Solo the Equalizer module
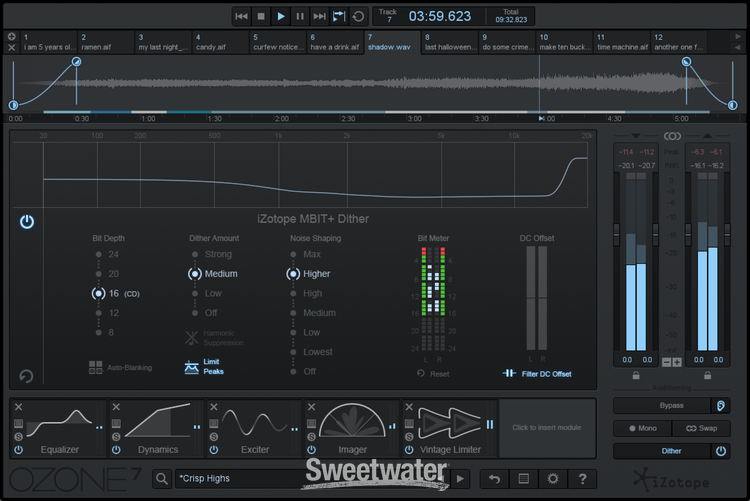The width and height of the screenshot is (750, 501). click(x=19, y=436)
